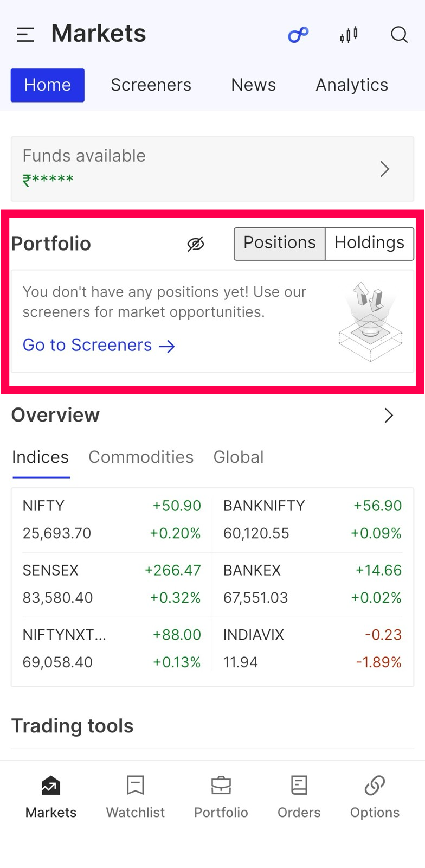Open Portfolio in bottom navigation
Viewport: 425px width, 868px height.
(x=221, y=796)
